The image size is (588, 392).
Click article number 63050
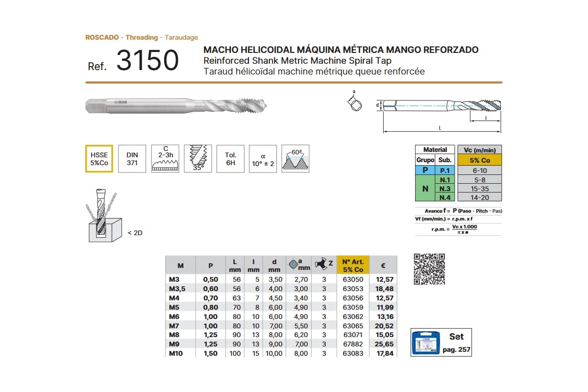pyautogui.click(x=353, y=279)
